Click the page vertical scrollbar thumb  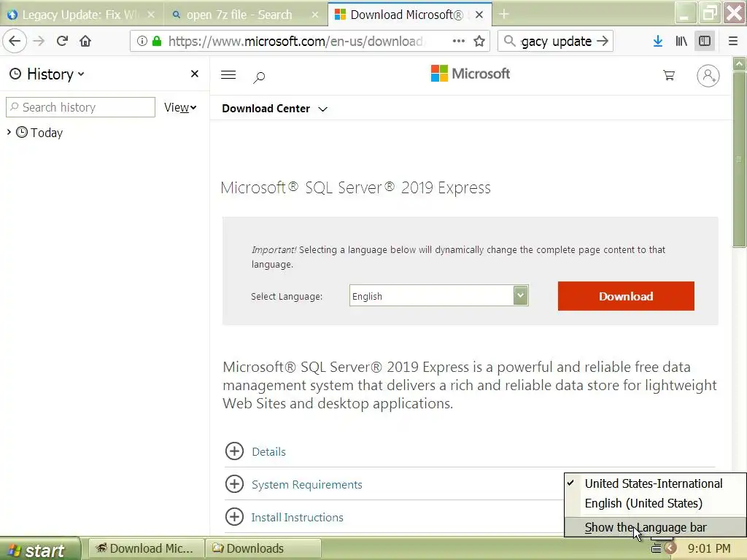point(739,160)
